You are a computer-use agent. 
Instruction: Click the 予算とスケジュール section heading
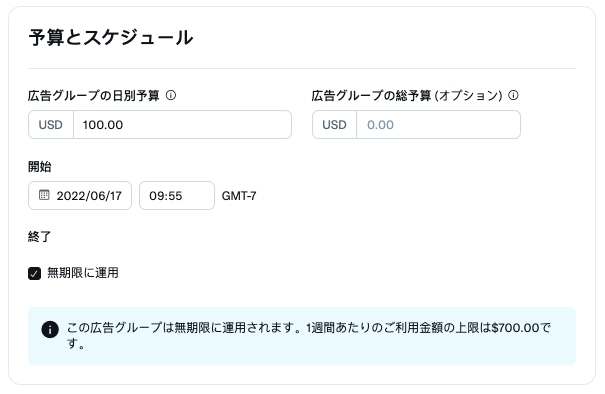pos(110,37)
